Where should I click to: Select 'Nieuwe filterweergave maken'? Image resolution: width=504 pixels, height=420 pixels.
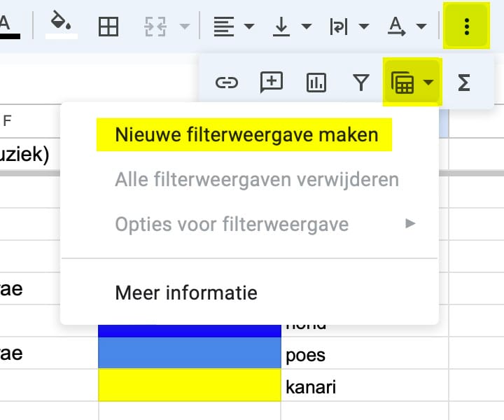pyautogui.click(x=246, y=134)
